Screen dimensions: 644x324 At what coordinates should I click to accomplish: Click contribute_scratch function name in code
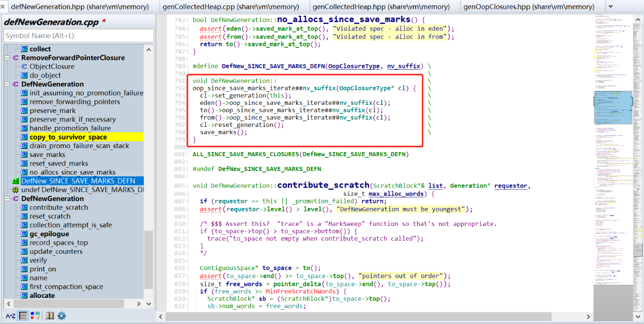pos(323,185)
